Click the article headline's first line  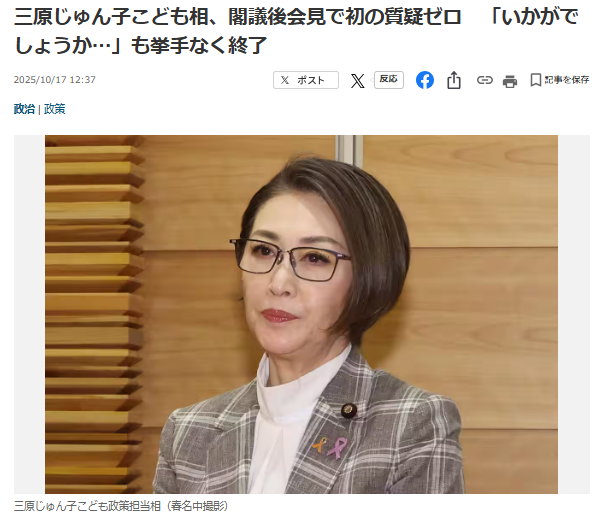pyautogui.click(x=296, y=17)
